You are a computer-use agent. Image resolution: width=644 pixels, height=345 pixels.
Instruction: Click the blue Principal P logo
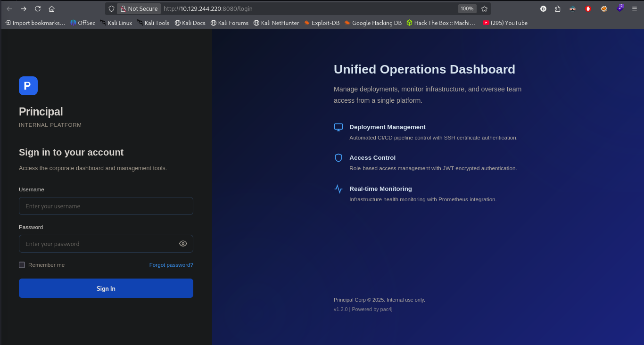[28, 86]
